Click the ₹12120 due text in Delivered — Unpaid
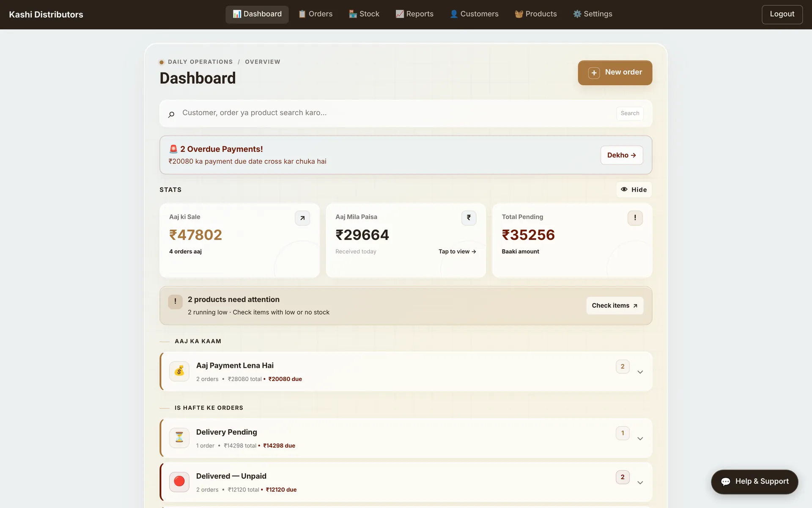Image resolution: width=812 pixels, height=508 pixels. [281, 490]
